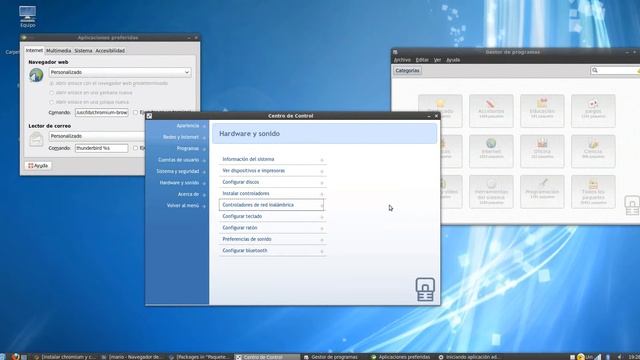Open the Navegador web Personalizado dropdown

click(x=120, y=72)
